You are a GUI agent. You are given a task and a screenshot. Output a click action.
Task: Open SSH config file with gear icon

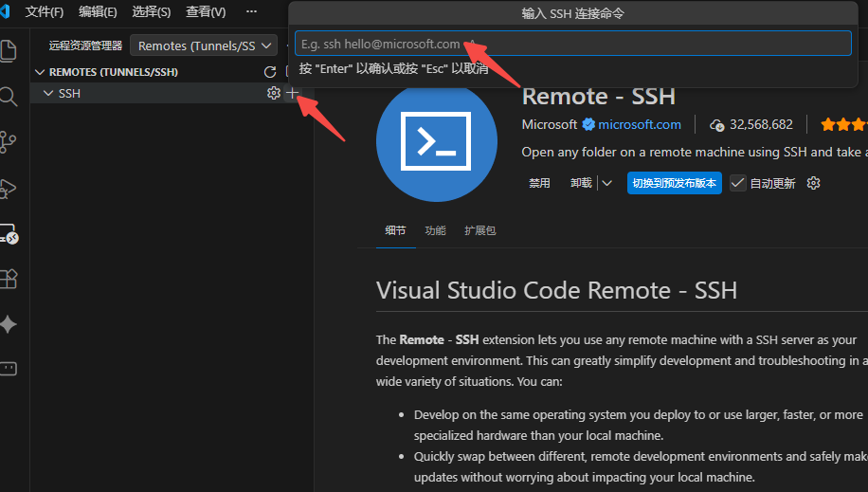(x=274, y=93)
